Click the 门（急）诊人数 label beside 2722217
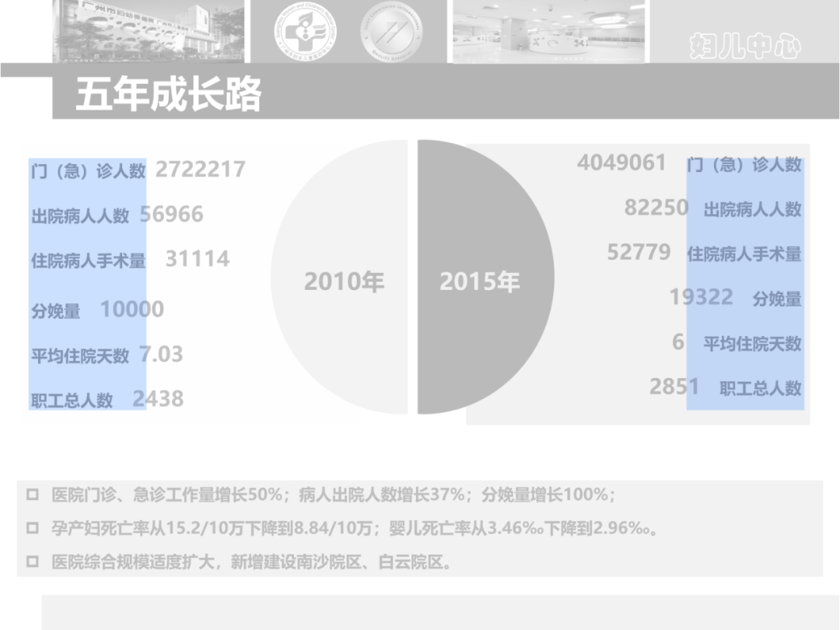The height and width of the screenshot is (630, 840). [x=89, y=171]
